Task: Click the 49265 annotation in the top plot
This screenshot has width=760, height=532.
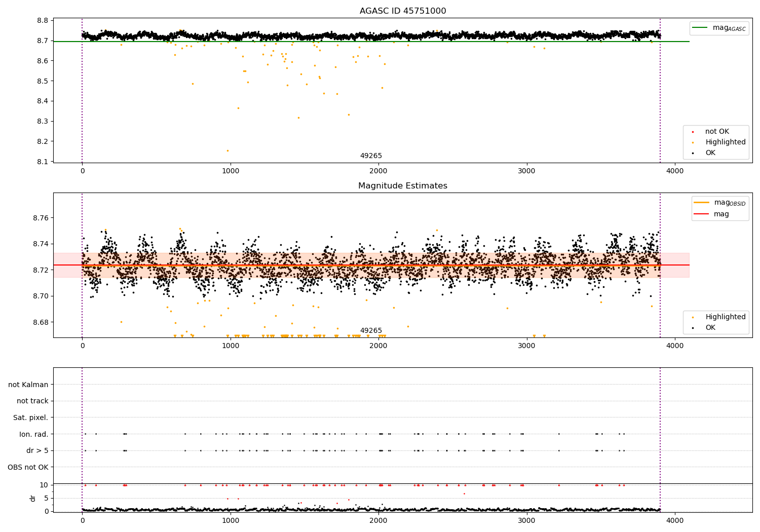Action: tap(371, 156)
